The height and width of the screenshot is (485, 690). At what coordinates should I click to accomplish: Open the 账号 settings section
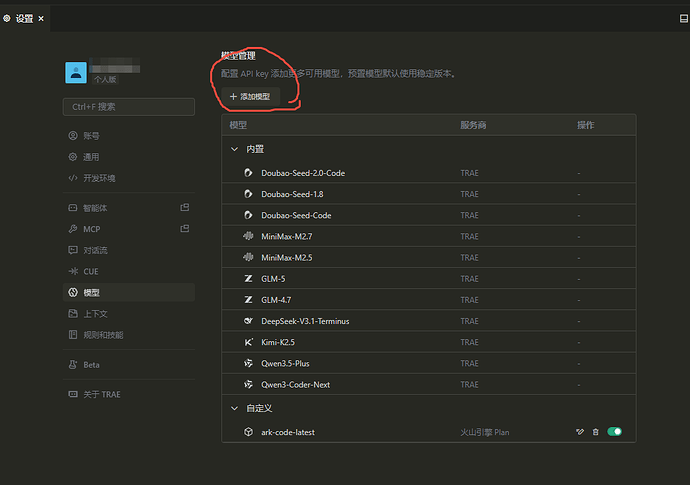pyautogui.click(x=129, y=136)
